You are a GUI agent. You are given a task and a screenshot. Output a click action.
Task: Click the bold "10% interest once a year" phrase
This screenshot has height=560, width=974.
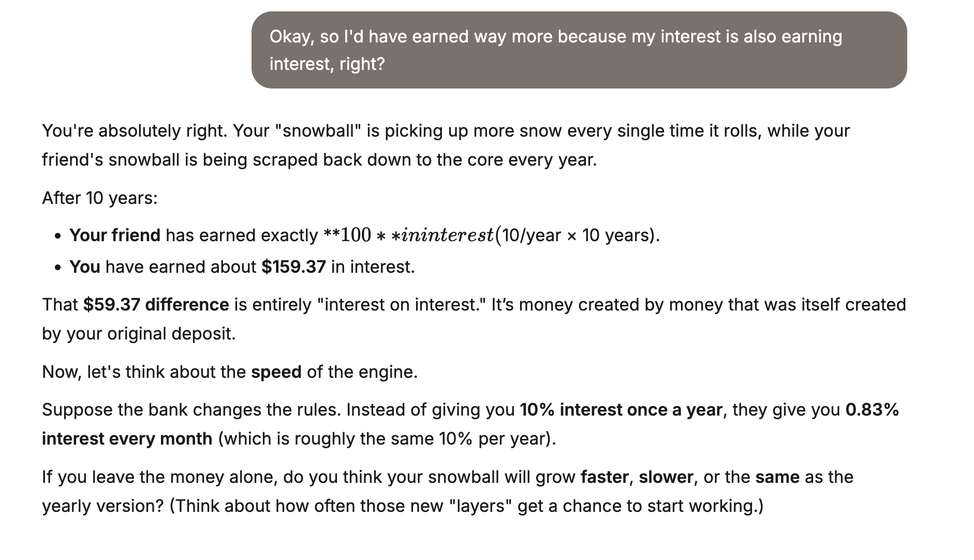(x=621, y=410)
